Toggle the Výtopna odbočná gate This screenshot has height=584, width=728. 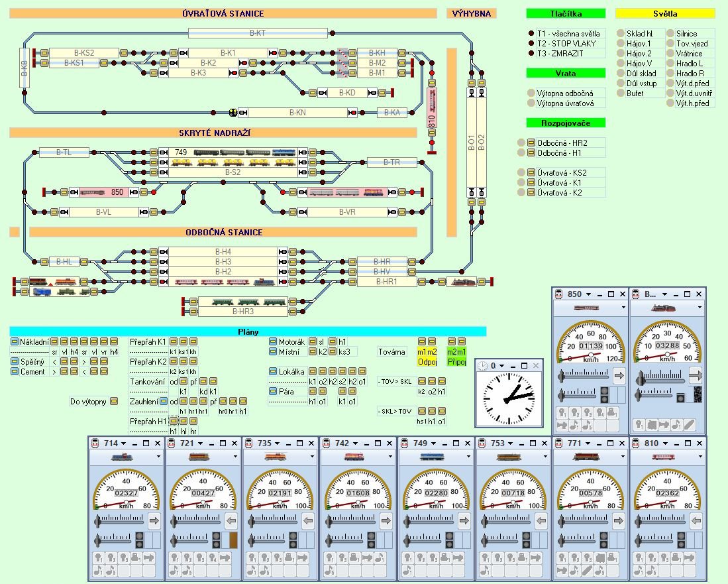(x=531, y=93)
